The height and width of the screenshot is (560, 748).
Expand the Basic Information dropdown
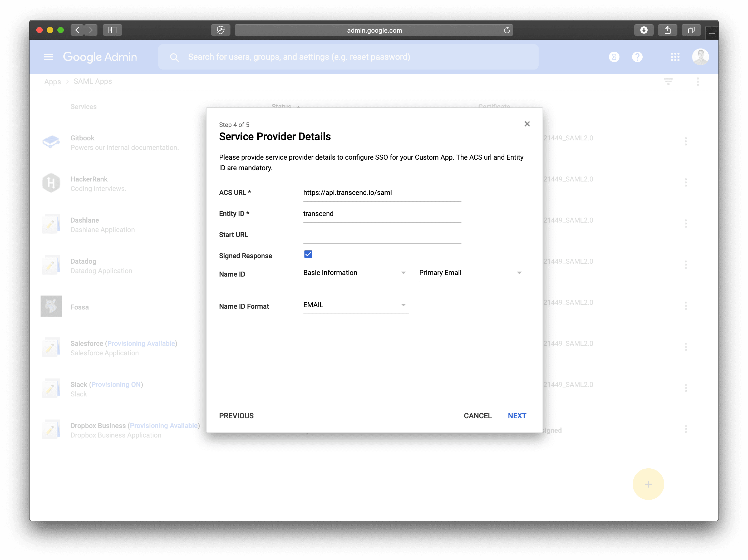(x=355, y=273)
